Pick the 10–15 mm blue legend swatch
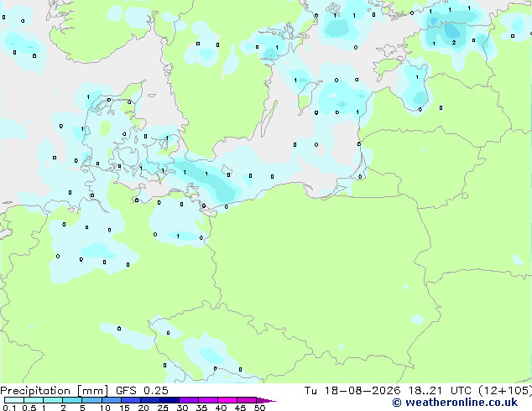 click(x=112, y=400)
